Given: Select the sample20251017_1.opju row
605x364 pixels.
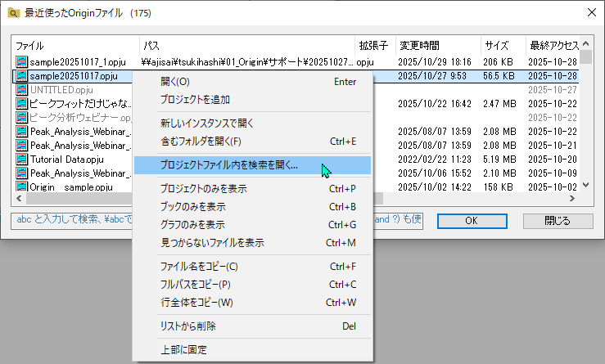Looking at the screenshot, I should tap(296, 61).
